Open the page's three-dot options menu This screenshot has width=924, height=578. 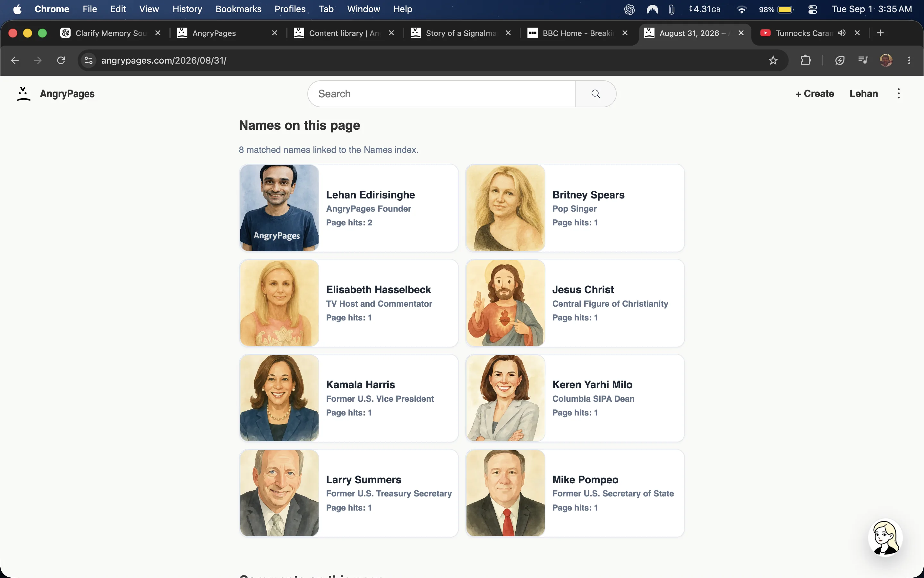[x=898, y=94]
